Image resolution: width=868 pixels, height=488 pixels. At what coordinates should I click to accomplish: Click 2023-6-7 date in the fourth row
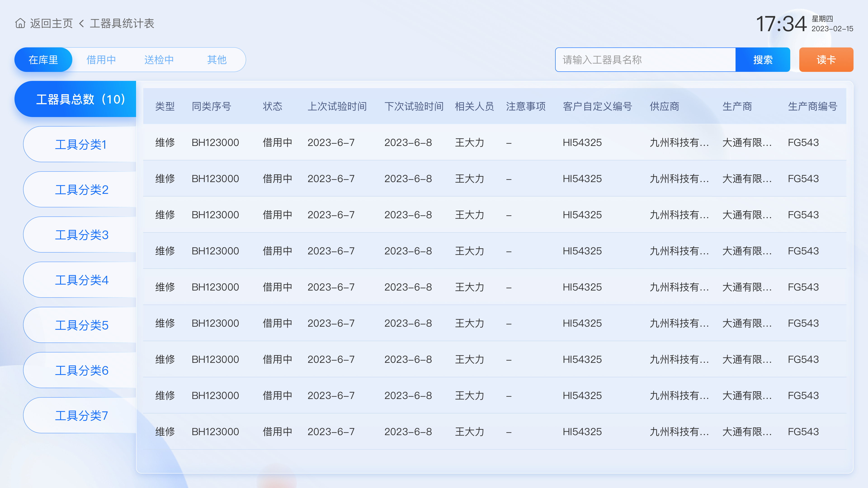point(331,251)
